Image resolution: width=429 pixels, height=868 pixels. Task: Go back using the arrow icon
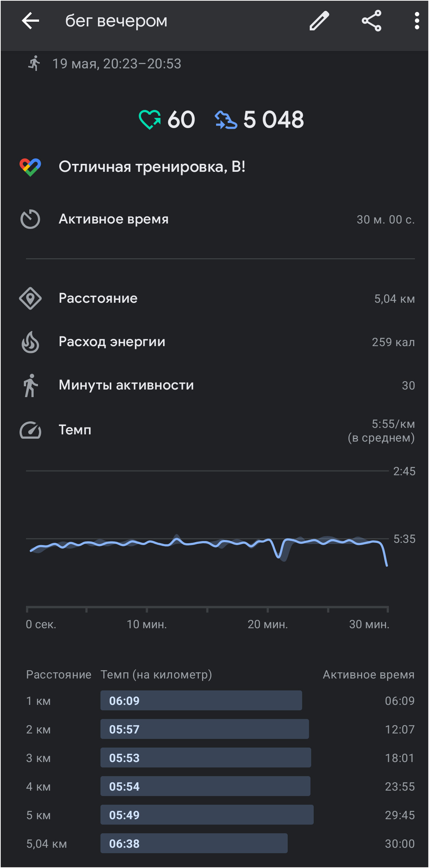pyautogui.click(x=30, y=21)
